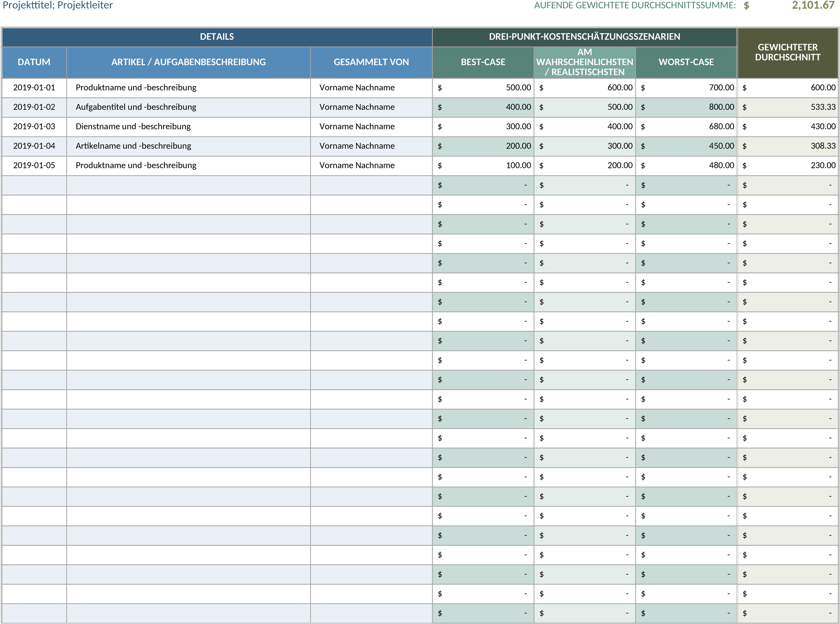
Task: Click the 'AUFENDE GEWICHTETE DURCHSCHNITTSSUMME' label
Action: 635,5
